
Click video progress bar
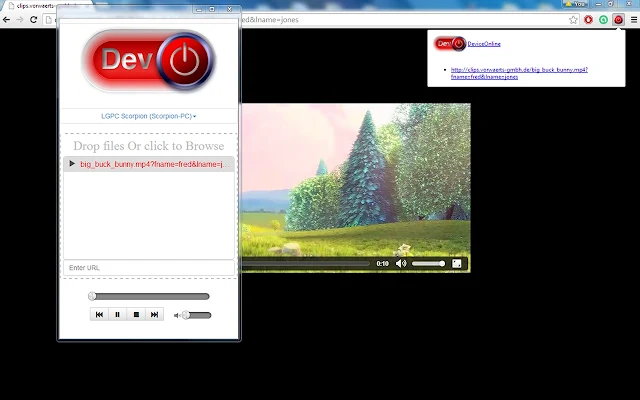305,264
